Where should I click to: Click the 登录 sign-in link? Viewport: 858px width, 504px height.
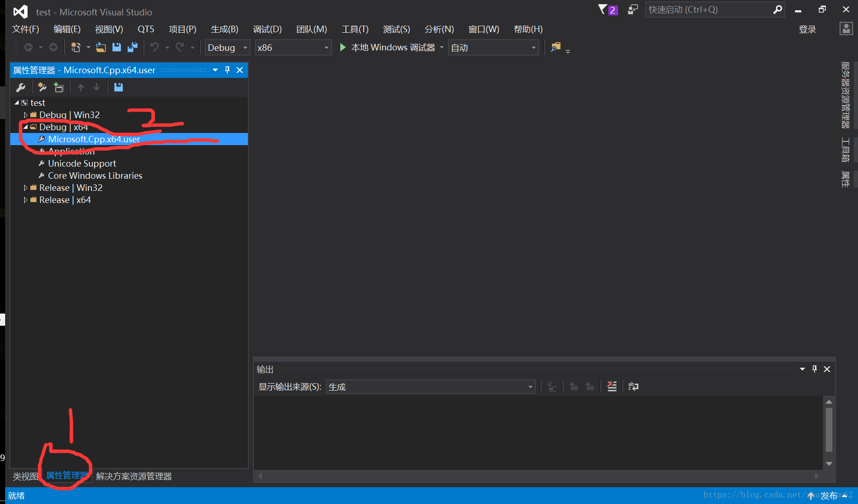coord(808,29)
